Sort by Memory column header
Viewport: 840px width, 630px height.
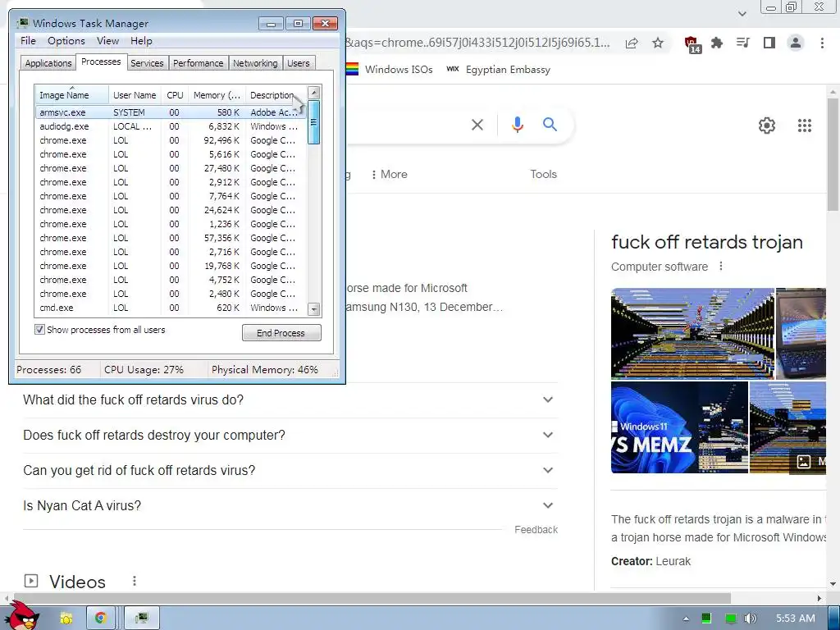pyautogui.click(x=217, y=94)
